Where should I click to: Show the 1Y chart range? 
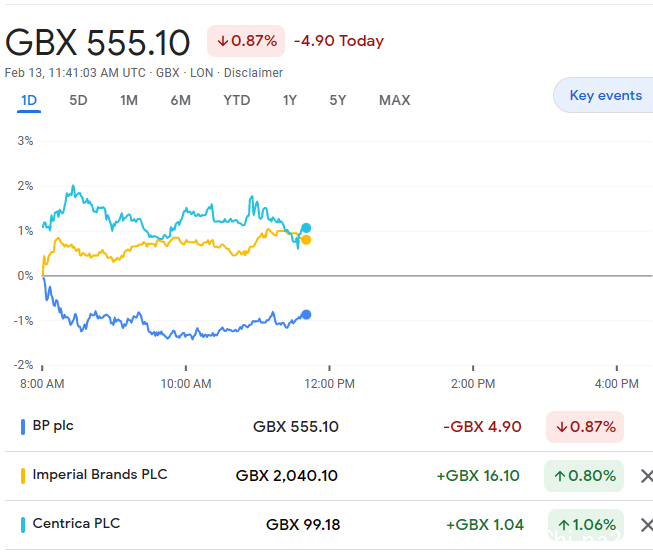click(x=290, y=100)
